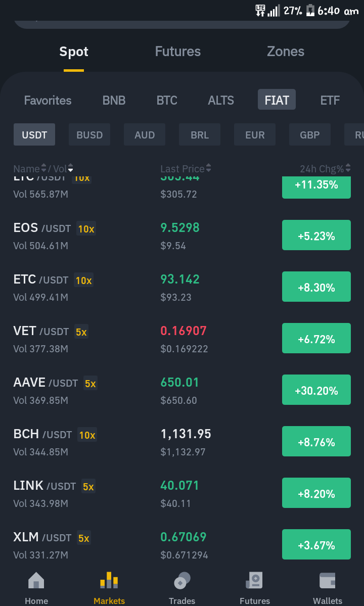This screenshot has height=606, width=364.
Task: Tap EOS +5.23% change button
Action: coord(316,235)
